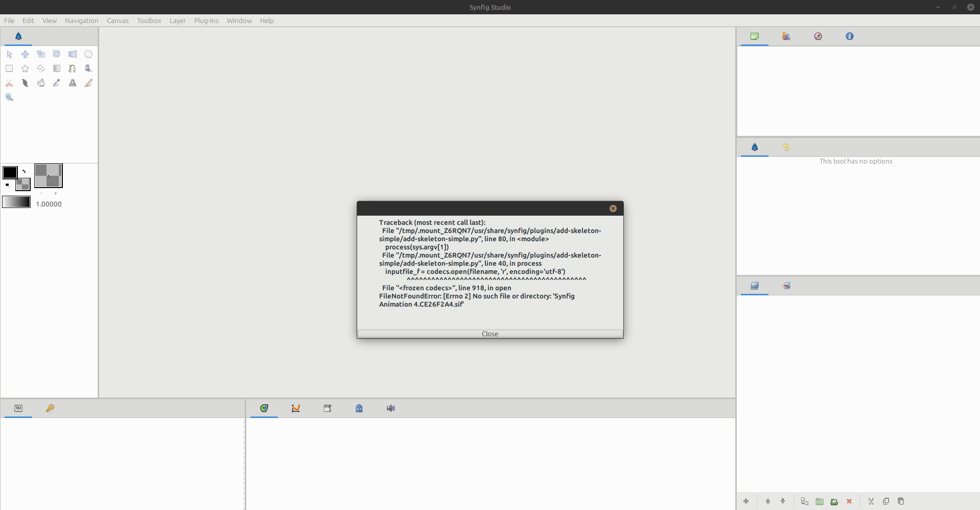This screenshot has height=510, width=980.
Task: Activate the Cutout scissors tool
Action: 9,83
